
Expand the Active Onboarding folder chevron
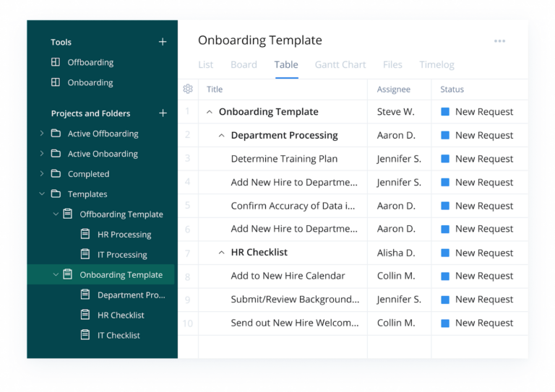tap(42, 153)
